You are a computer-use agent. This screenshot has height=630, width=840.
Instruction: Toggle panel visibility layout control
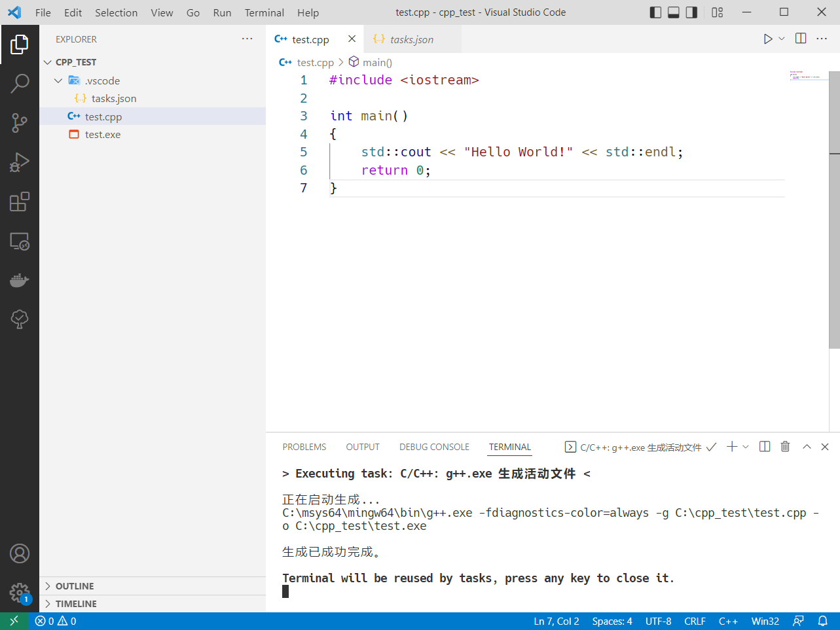pyautogui.click(x=673, y=12)
